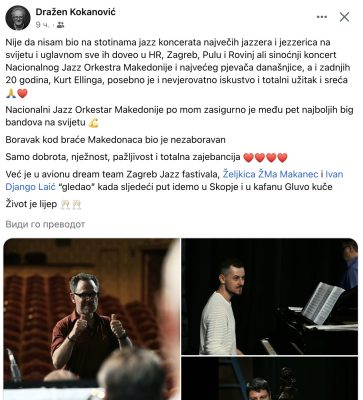Click the line 'Boravak kod braće Makedonaca'
Viewport: 363px width, 400px height.
116,140
